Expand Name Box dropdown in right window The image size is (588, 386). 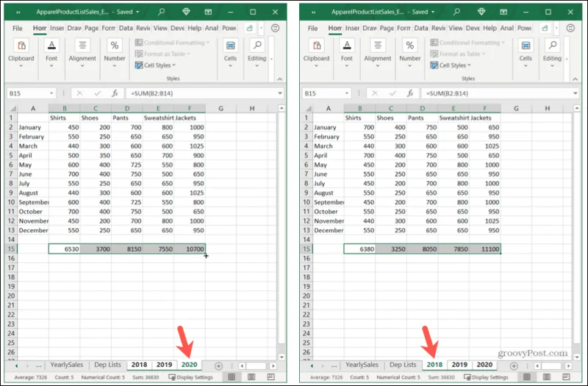[x=347, y=93]
